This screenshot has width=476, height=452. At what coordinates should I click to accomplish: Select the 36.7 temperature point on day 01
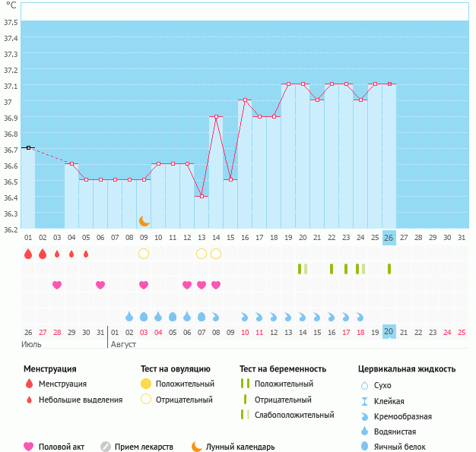tap(28, 147)
